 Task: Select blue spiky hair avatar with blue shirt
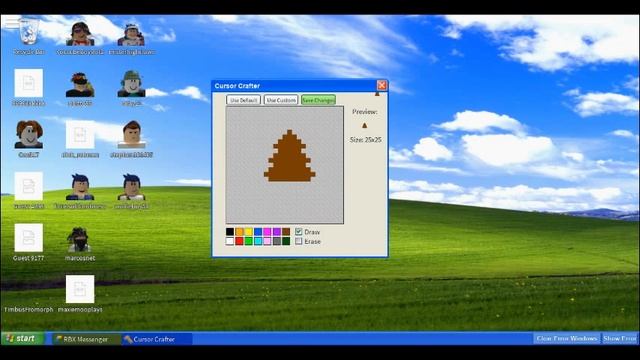80,187
